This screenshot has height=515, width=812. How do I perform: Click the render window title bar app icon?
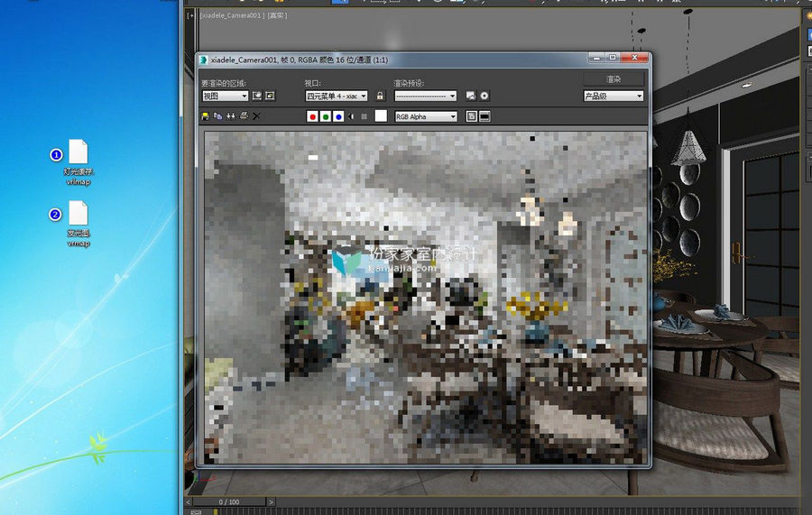[204, 60]
